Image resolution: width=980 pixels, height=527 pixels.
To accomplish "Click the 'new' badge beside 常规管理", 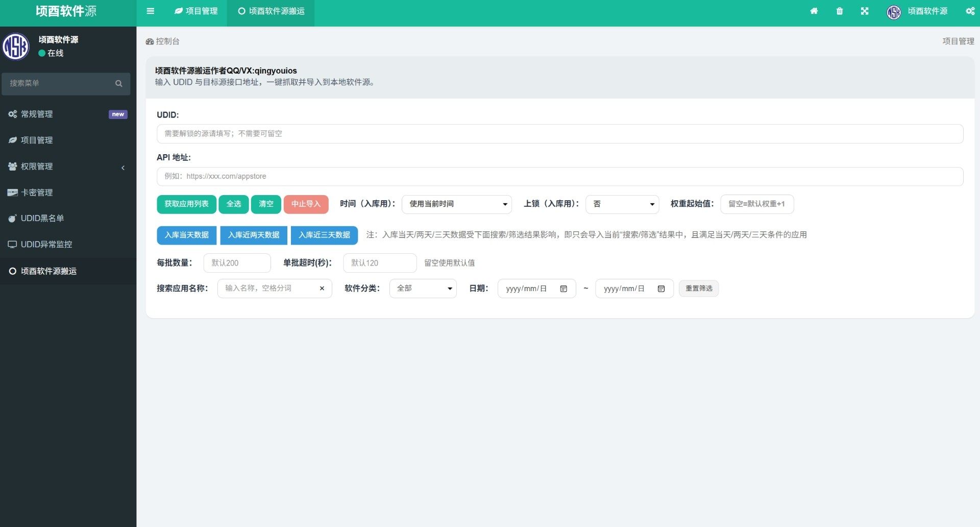I will click(118, 114).
